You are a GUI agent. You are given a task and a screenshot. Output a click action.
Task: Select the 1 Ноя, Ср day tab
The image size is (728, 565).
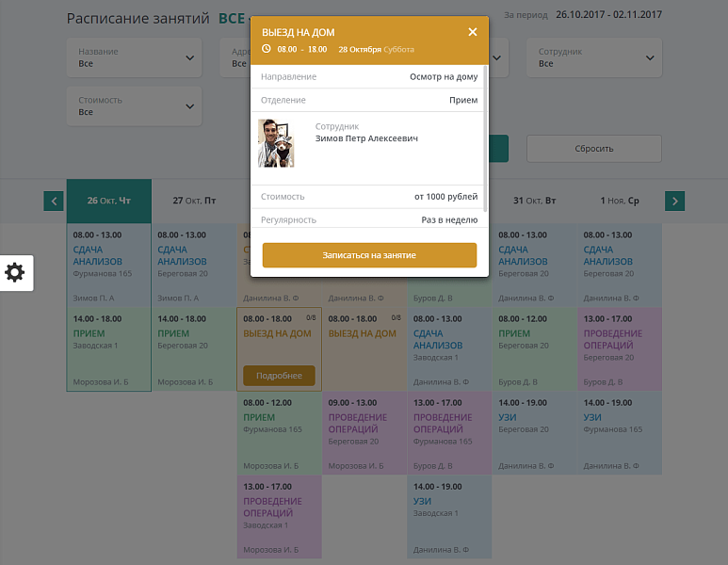click(620, 201)
